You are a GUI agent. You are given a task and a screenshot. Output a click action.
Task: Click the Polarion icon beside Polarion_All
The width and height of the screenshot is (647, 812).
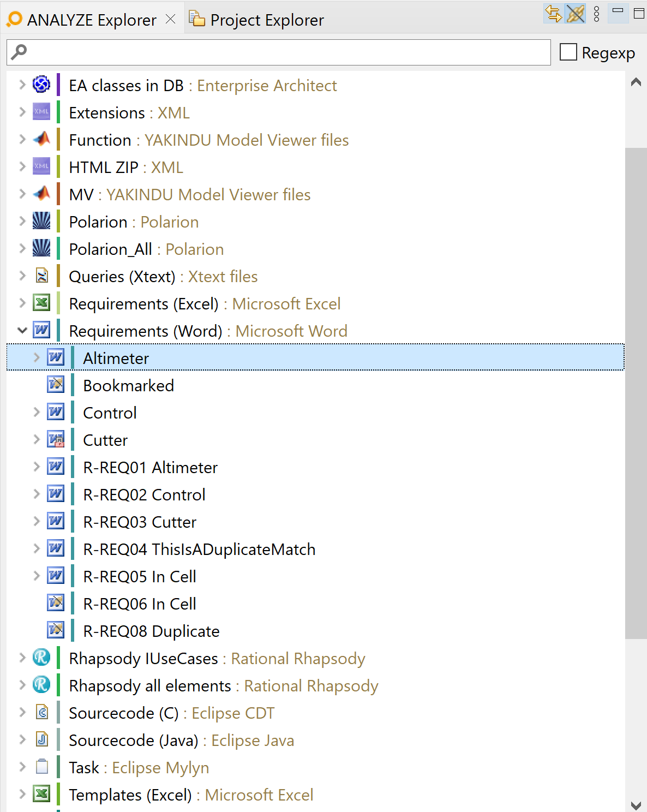coord(41,248)
